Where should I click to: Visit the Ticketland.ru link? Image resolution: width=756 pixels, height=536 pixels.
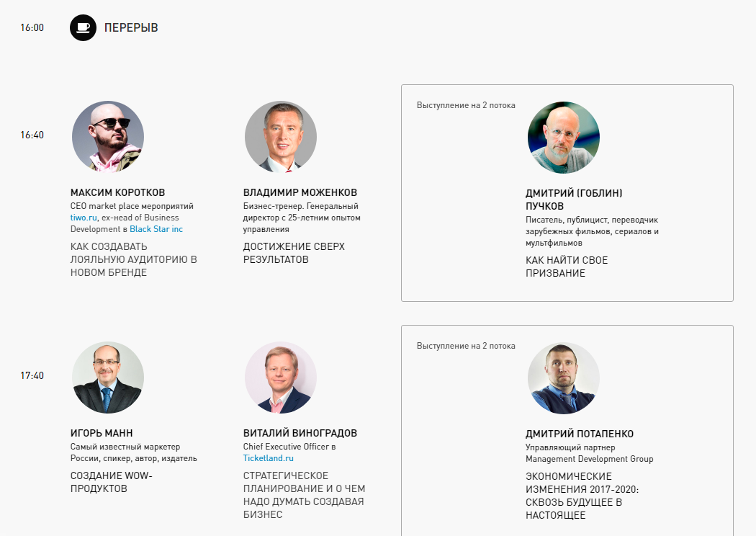[268, 458]
